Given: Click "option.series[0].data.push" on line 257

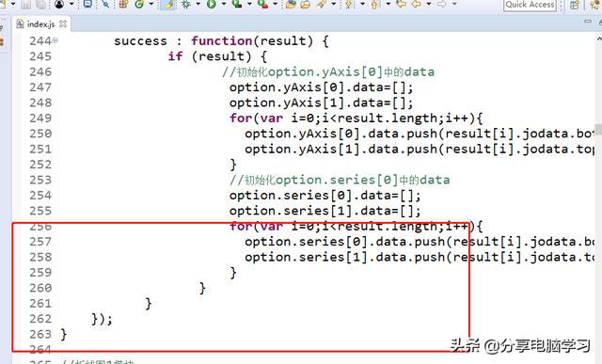Looking at the screenshot, I should point(345,242).
